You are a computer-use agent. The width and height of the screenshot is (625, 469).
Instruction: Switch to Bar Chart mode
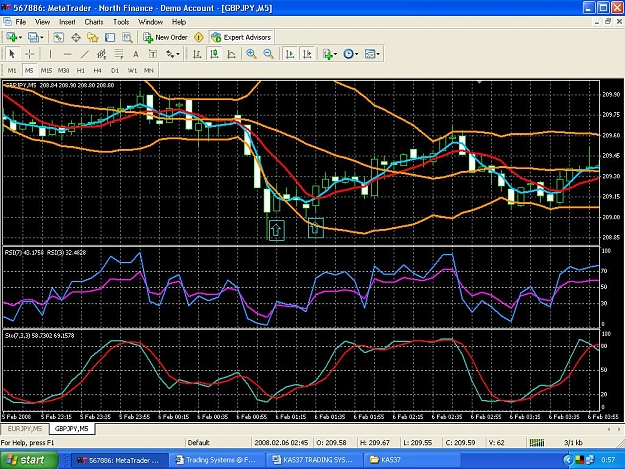tap(197, 54)
